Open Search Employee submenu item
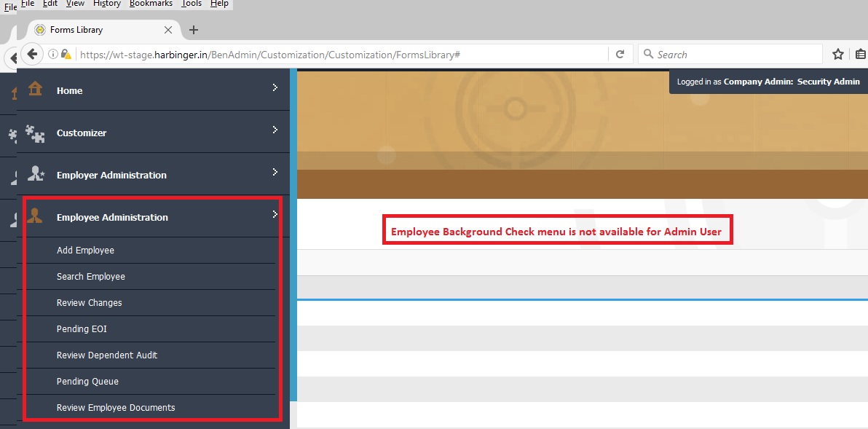This screenshot has height=429, width=868. (91, 276)
